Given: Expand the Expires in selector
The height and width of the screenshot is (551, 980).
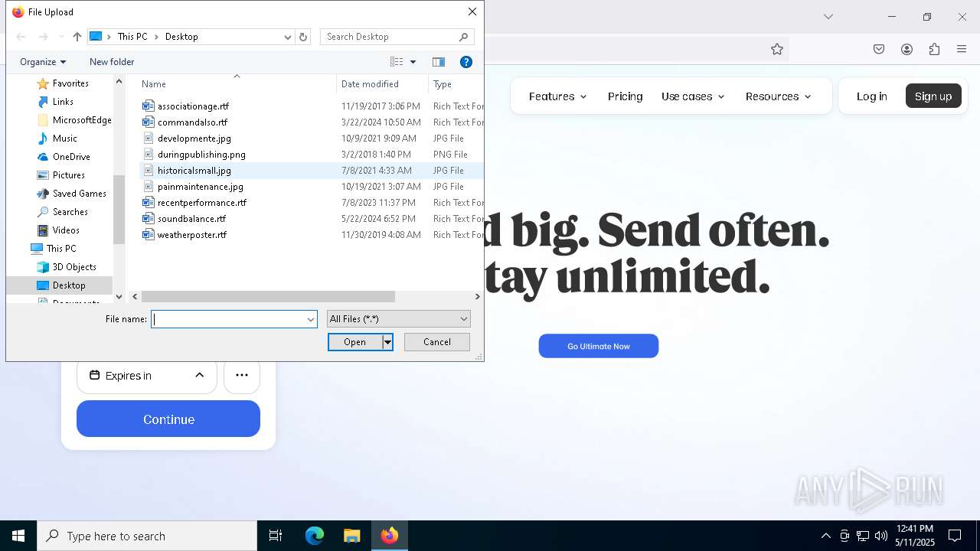Looking at the screenshot, I should point(147,376).
